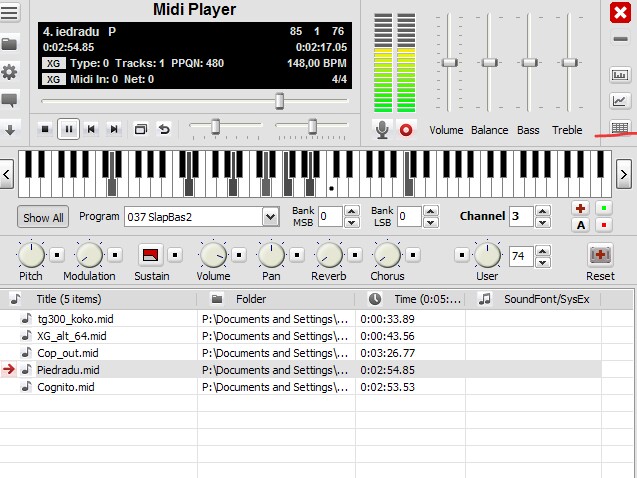Click the green indicator square button
Viewport: 637px width, 478px height.
click(604, 208)
